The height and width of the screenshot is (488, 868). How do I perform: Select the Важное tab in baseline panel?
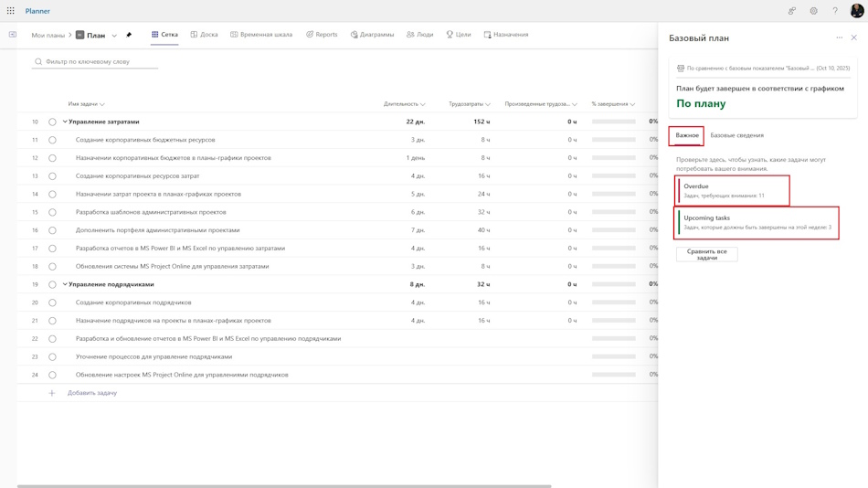pos(686,135)
